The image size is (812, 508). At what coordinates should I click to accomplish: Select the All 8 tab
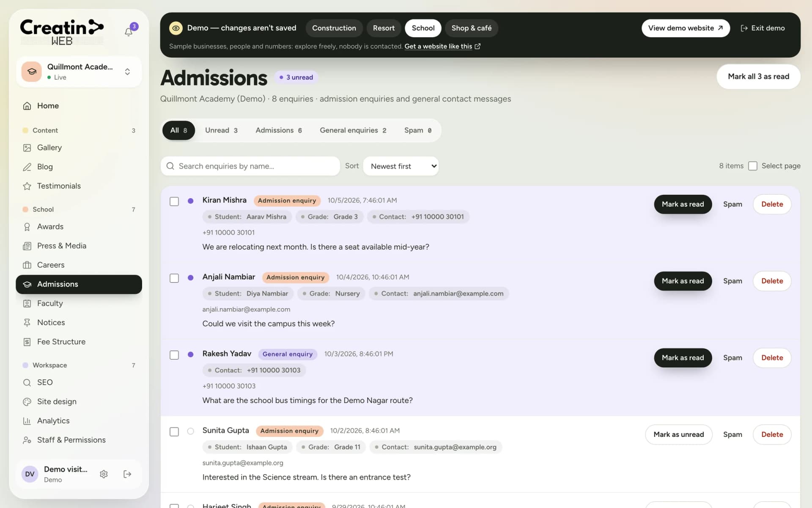pos(178,130)
